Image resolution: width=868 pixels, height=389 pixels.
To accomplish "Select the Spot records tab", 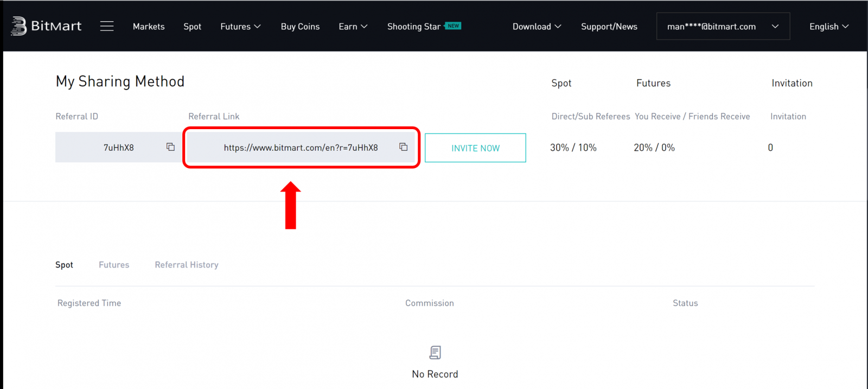I will [64, 265].
